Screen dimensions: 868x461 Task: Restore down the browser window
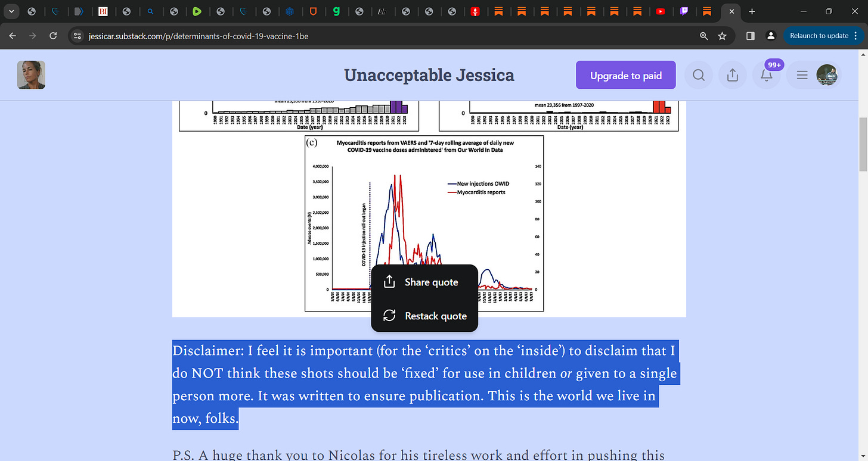point(829,11)
